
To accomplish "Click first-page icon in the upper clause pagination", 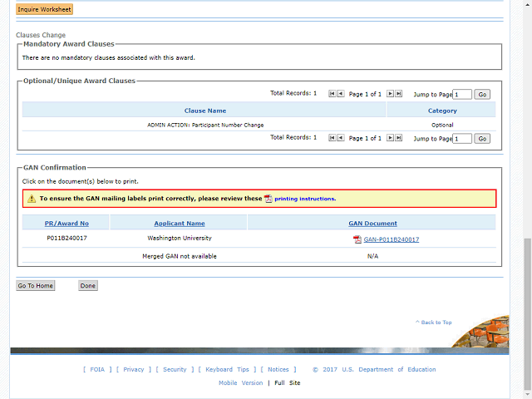I will (332, 94).
